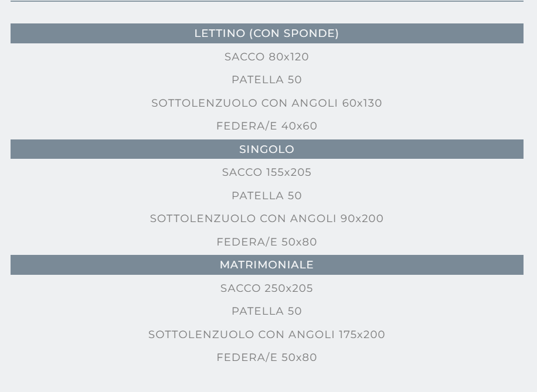Click the FEDERA/E 40x60 row
Image resolution: width=537 pixels, height=392 pixels.
[x=267, y=125]
